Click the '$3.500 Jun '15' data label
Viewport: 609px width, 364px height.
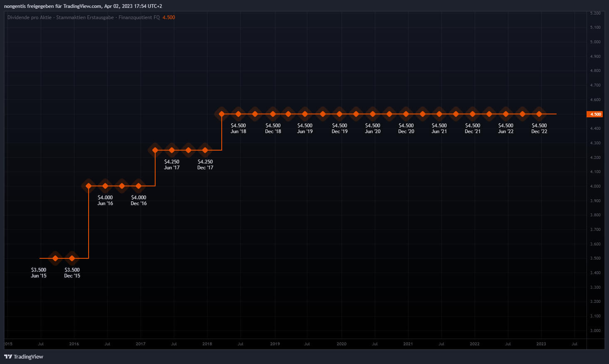coord(39,273)
